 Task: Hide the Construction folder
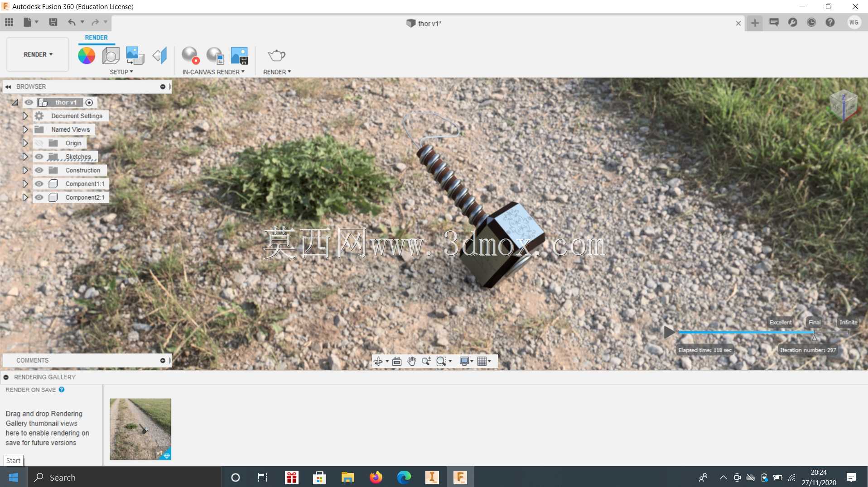pos(39,170)
